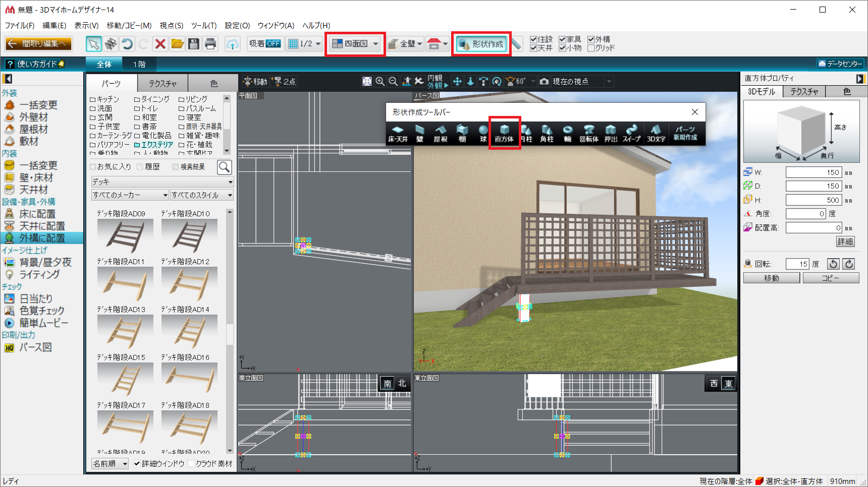Toggle the グリッド grid checkbox
Screen dimensions: 868x487
click(591, 48)
